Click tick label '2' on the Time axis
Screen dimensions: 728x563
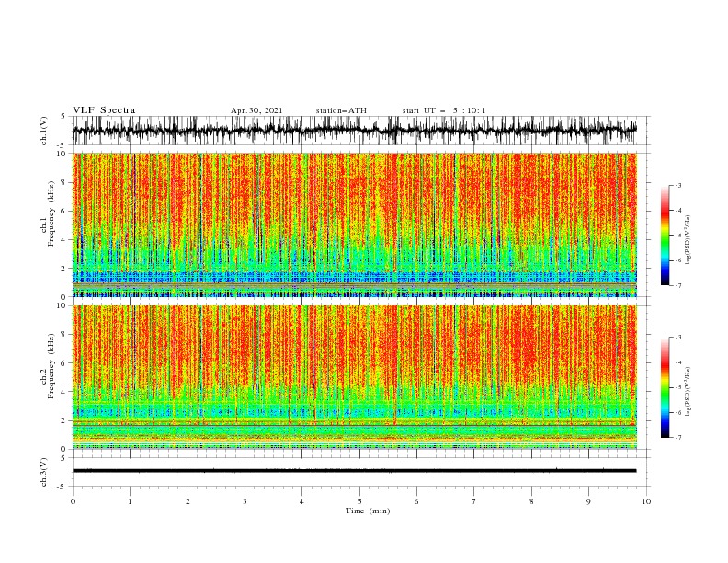click(x=188, y=501)
